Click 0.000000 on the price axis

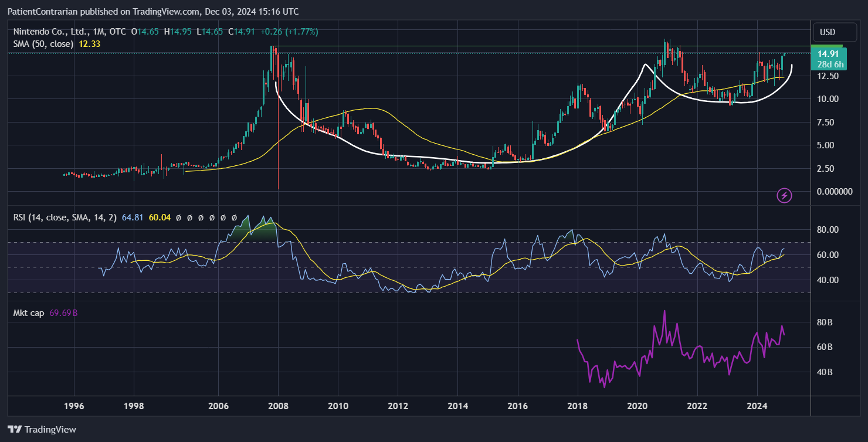pos(836,192)
